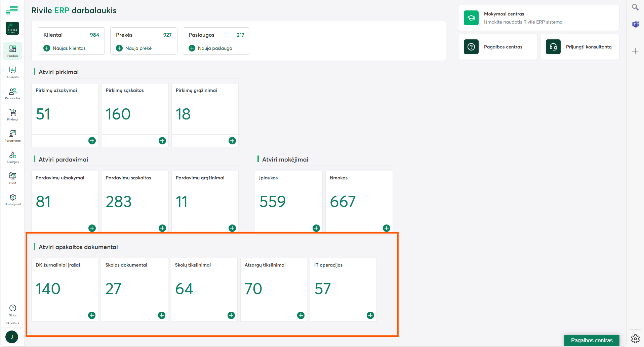Launch the Gidas help guide icon
Image resolution: width=644 pixels, height=347 pixels.
(x=12, y=310)
